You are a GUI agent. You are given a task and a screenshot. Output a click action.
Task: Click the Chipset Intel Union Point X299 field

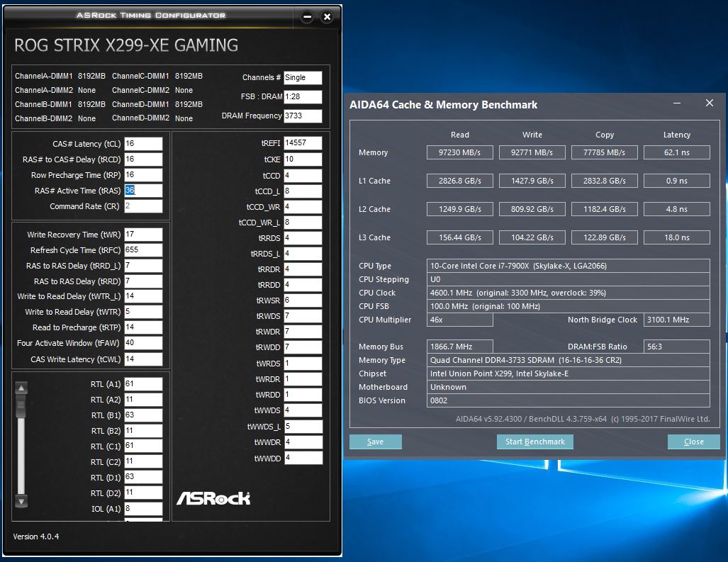point(569,373)
